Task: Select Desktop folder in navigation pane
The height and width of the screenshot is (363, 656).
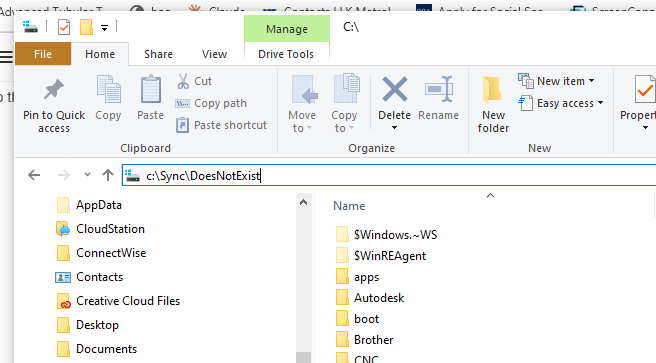Action: [87, 325]
